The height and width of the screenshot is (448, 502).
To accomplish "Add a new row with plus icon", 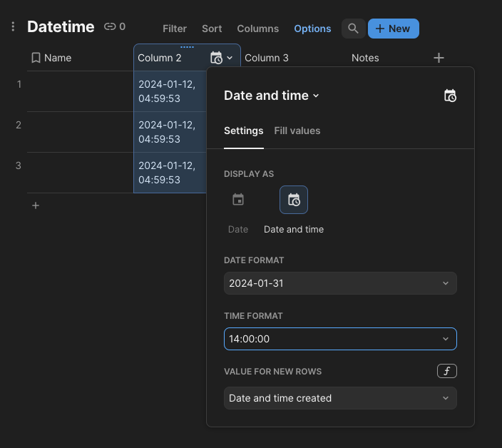I will point(36,205).
